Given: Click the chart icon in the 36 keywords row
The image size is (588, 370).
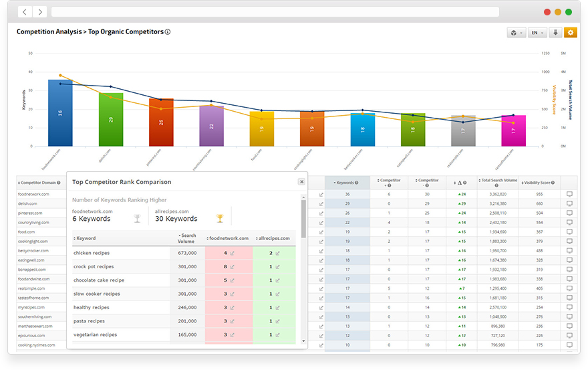Looking at the screenshot, I should 321,194.
